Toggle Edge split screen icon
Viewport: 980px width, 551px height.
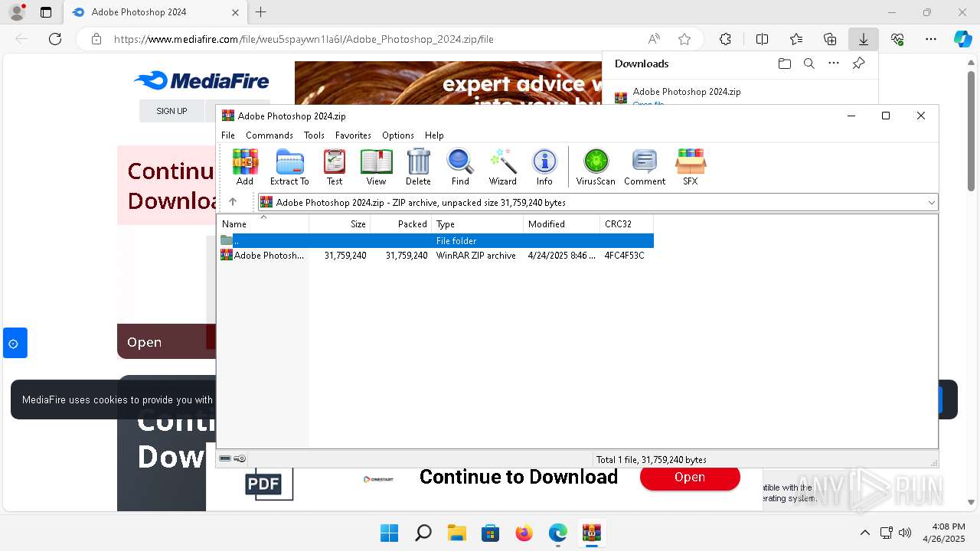[x=762, y=39]
